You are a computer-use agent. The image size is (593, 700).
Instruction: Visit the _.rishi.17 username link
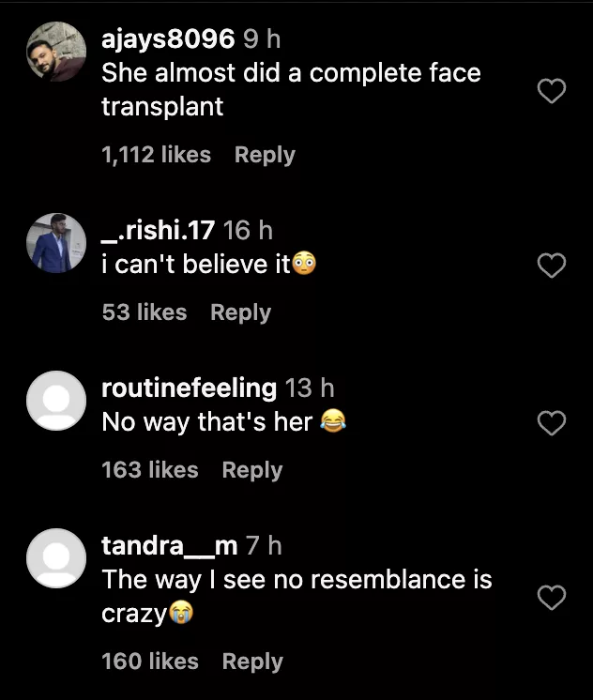[159, 230]
